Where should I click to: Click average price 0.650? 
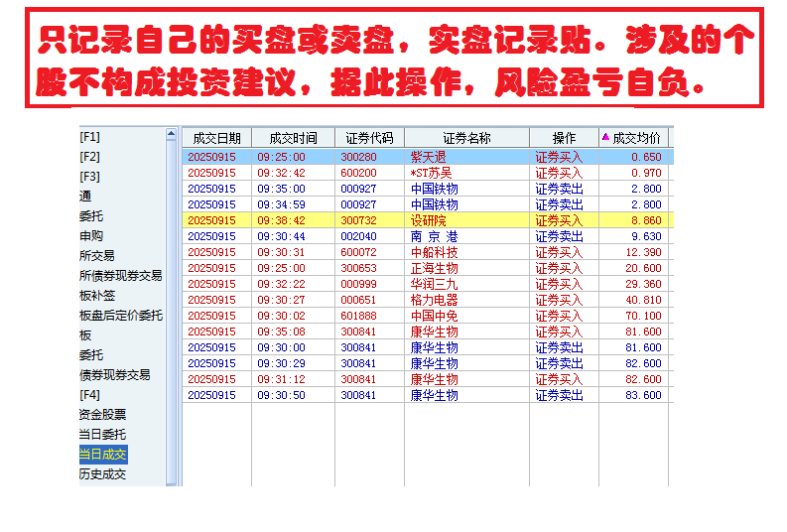click(x=646, y=157)
